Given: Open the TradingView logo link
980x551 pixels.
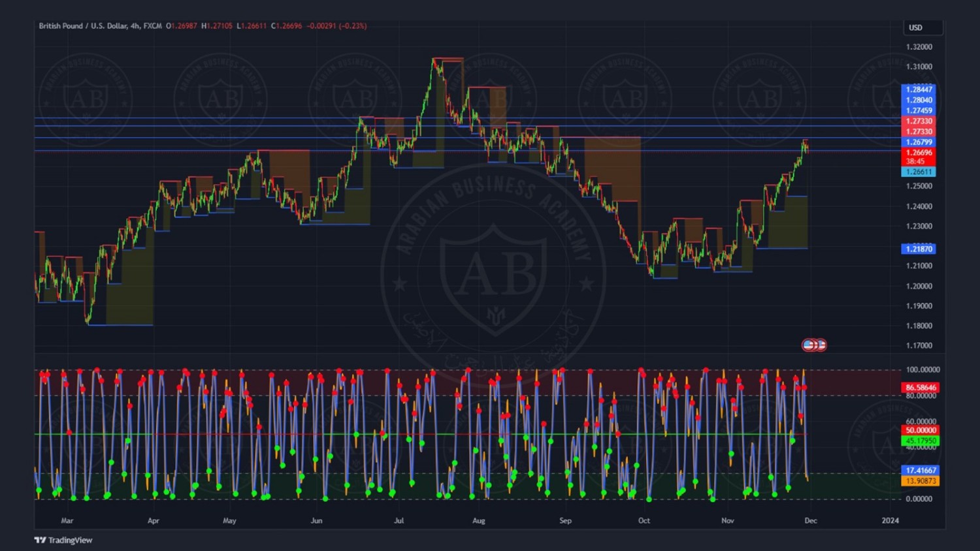Looking at the screenshot, I should 63,540.
